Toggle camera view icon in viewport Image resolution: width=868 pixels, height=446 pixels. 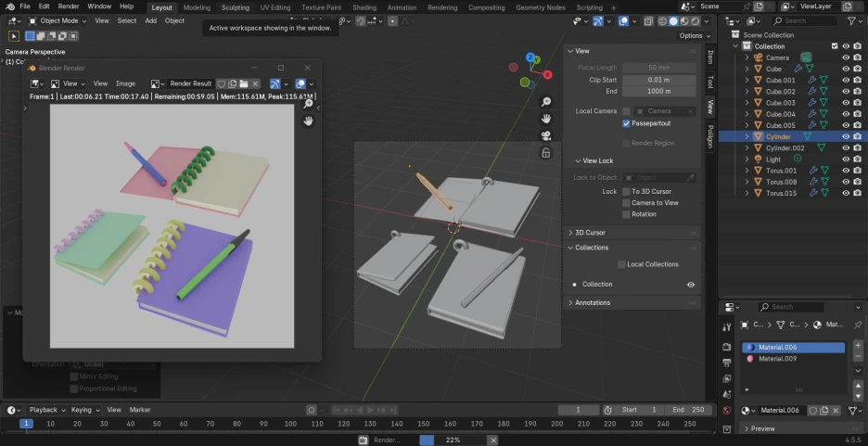(x=547, y=135)
